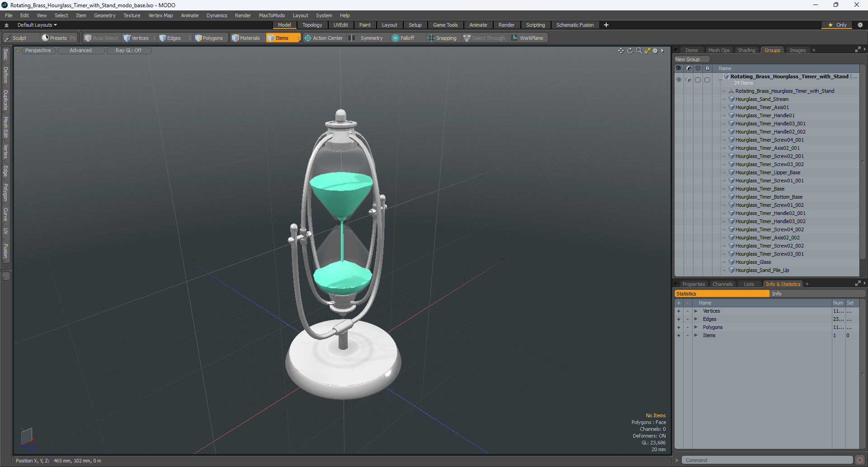Image resolution: width=868 pixels, height=467 pixels.
Task: Click the viewport axis orientation cube
Action: (27, 438)
